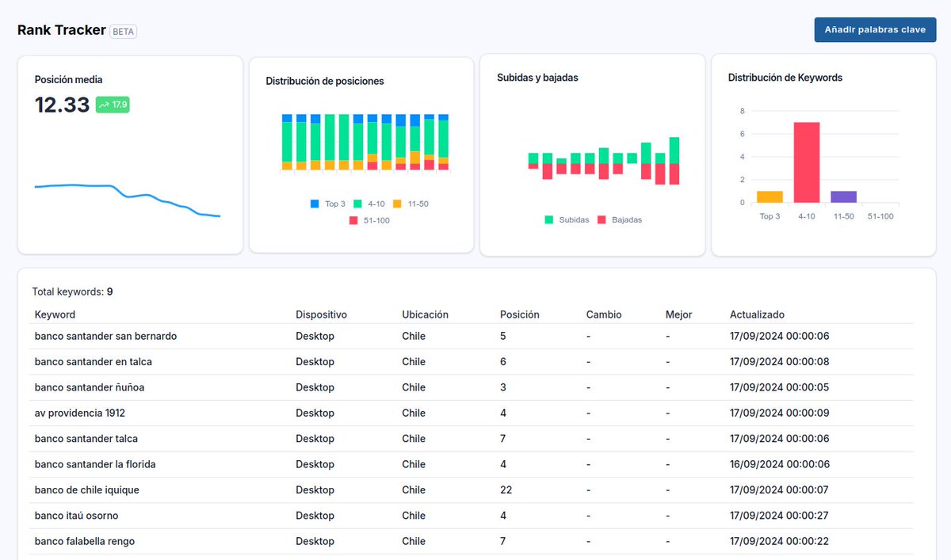Click timestamp 17/09/2024 00:00:22
This screenshot has width=951, height=560.
(x=780, y=541)
